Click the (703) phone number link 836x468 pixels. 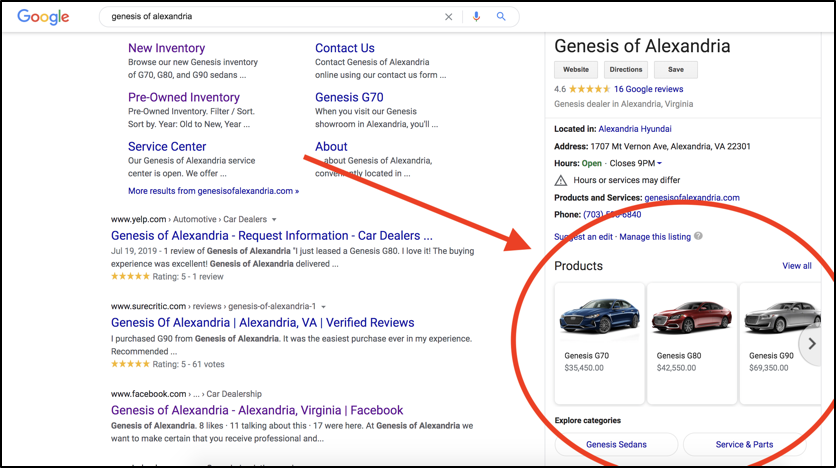(x=612, y=214)
